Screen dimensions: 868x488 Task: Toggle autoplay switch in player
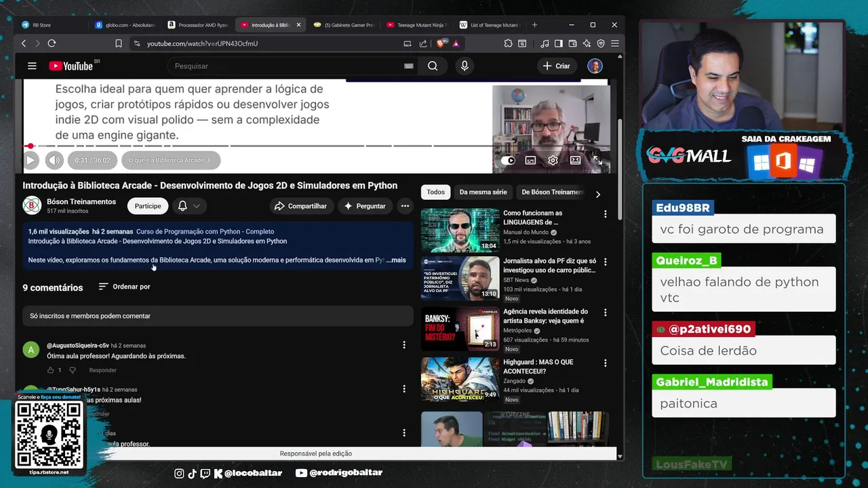pyautogui.click(x=508, y=161)
